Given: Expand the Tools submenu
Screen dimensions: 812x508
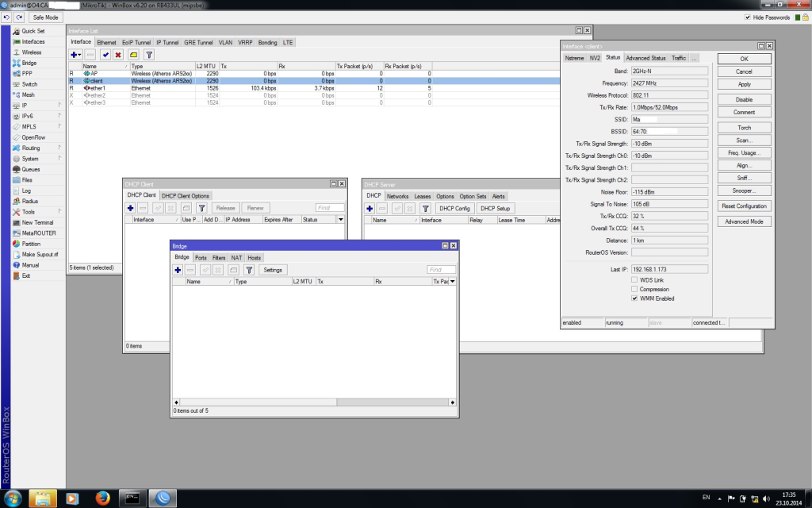Looking at the screenshot, I should click(59, 211).
